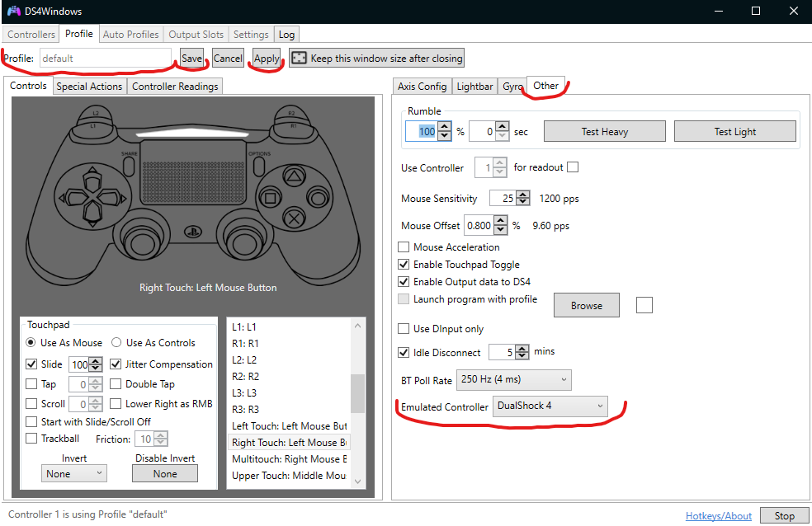This screenshot has width=812, height=526.
Task: Click the Idle Disconnect minutes stepper
Action: [x=522, y=352]
